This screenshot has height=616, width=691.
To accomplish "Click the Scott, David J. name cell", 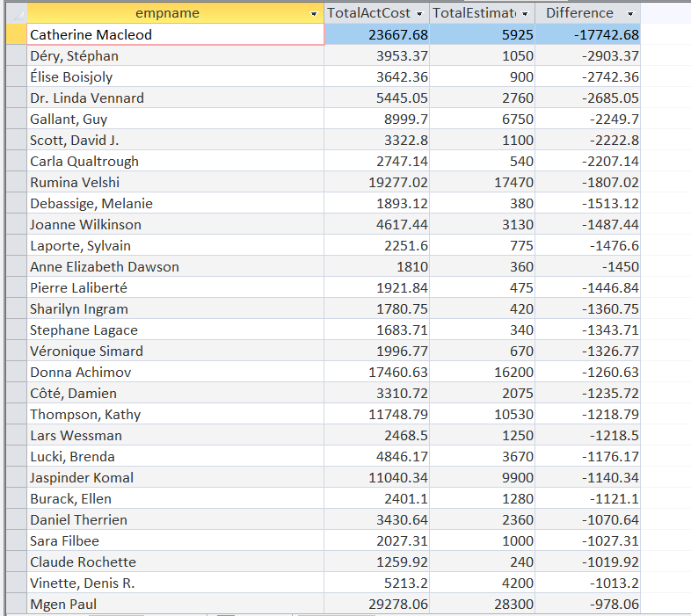I will 176,140.
